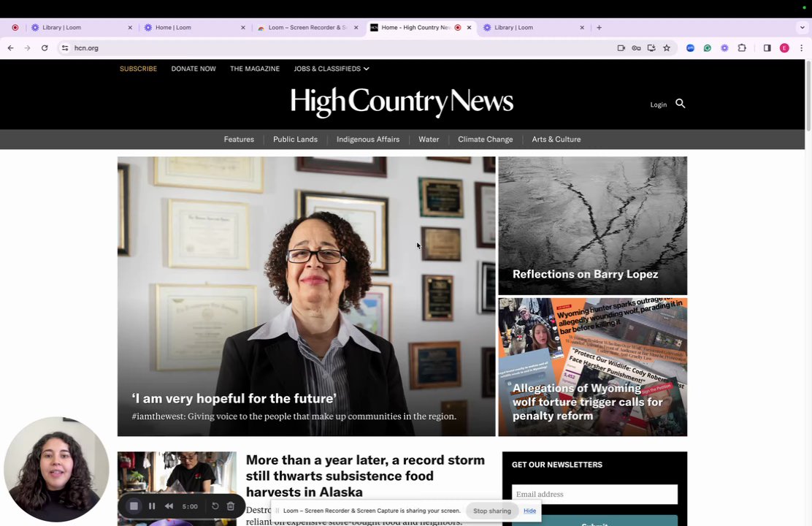Image resolution: width=812 pixels, height=526 pixels.
Task: Click the newsletter Email address field
Action: (x=594, y=495)
